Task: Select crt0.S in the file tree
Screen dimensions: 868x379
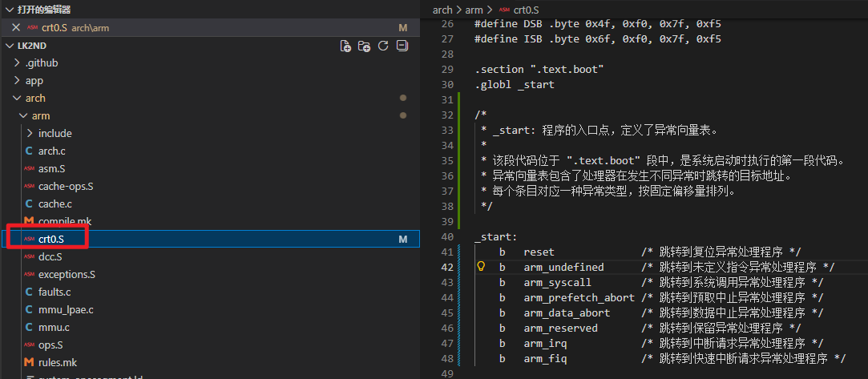Action: [x=210, y=239]
